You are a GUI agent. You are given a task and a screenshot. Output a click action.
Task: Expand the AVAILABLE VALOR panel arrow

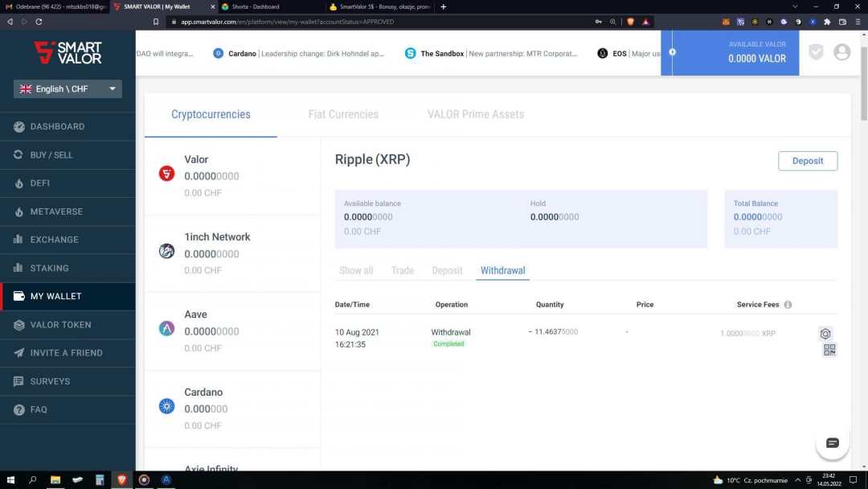673,52
